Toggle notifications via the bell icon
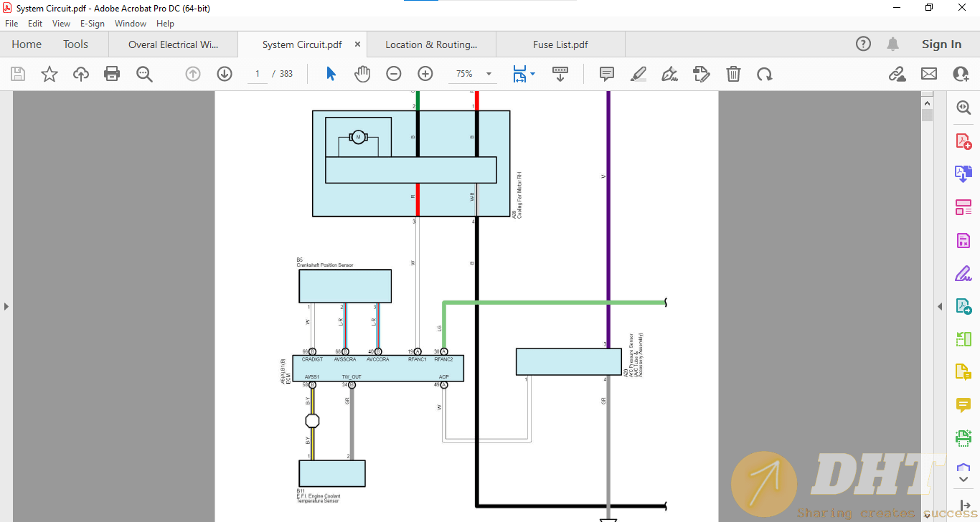980x522 pixels. tap(892, 44)
